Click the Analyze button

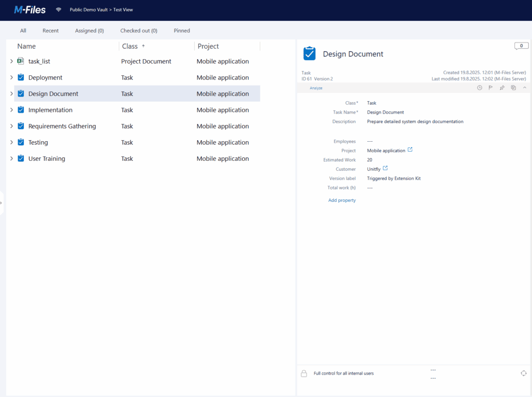coord(316,88)
